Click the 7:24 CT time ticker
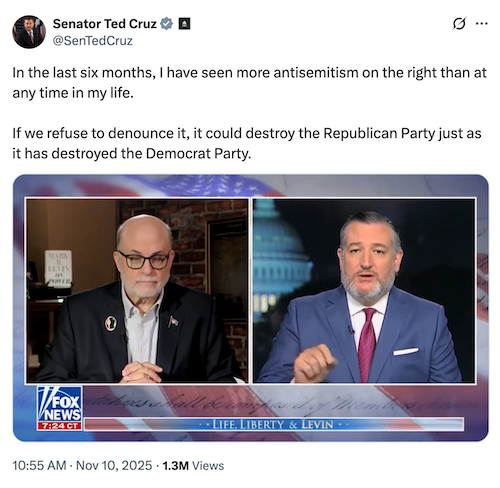Image resolution: width=500 pixels, height=488 pixels. (x=60, y=426)
